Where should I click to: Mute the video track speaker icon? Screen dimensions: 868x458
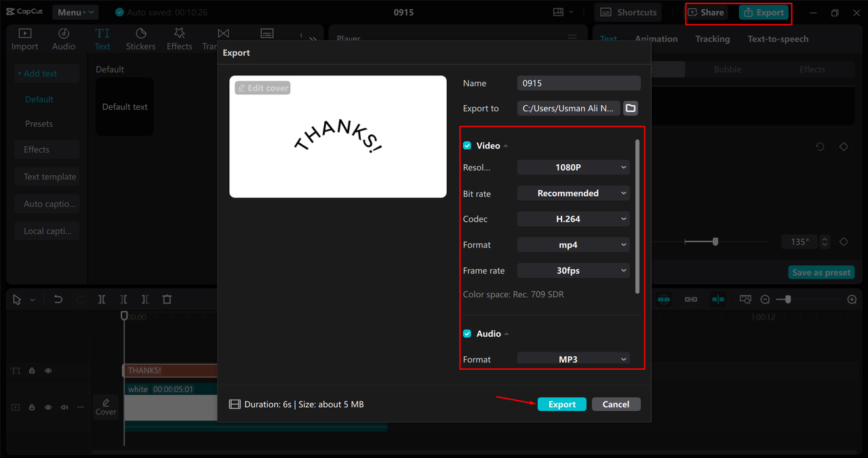(64, 407)
